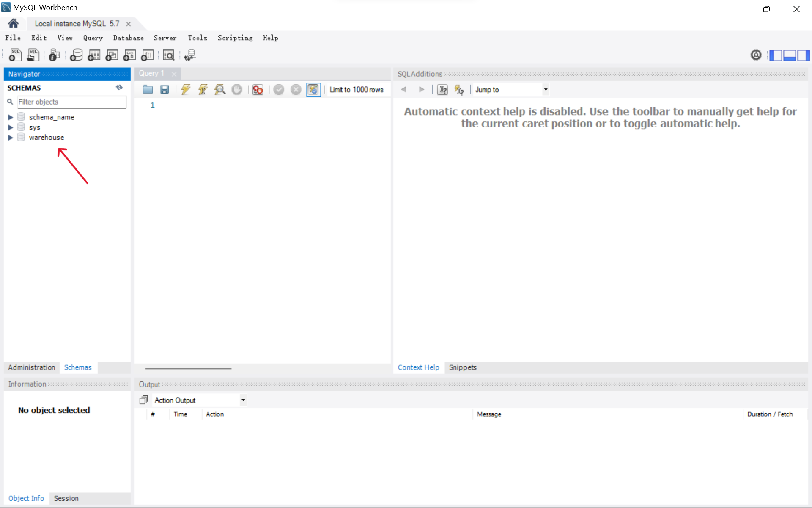Click the Reconnect to server icon
The height and width of the screenshot is (508, 812).
tap(191, 55)
